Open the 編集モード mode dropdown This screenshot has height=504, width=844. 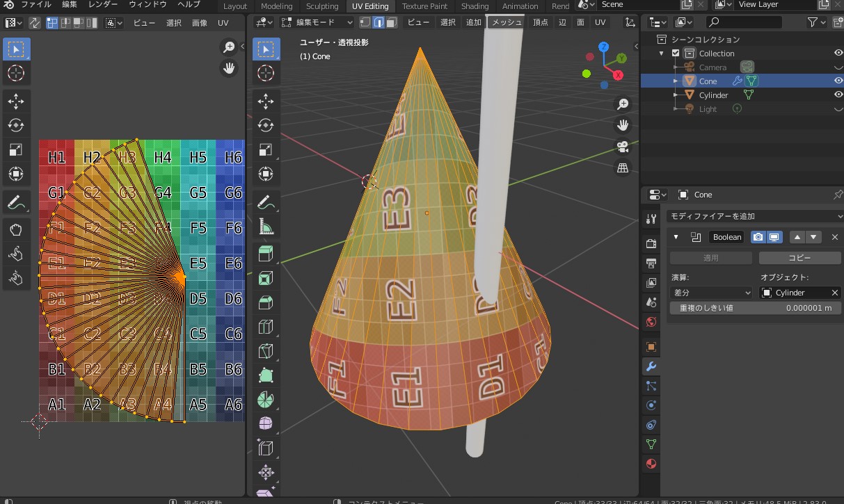point(317,22)
